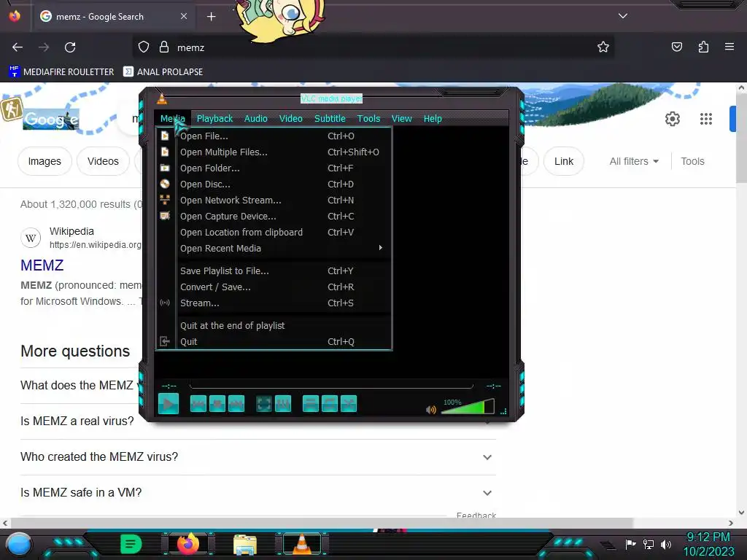Open the All filters dropdown
The image size is (747, 560).
click(x=634, y=161)
